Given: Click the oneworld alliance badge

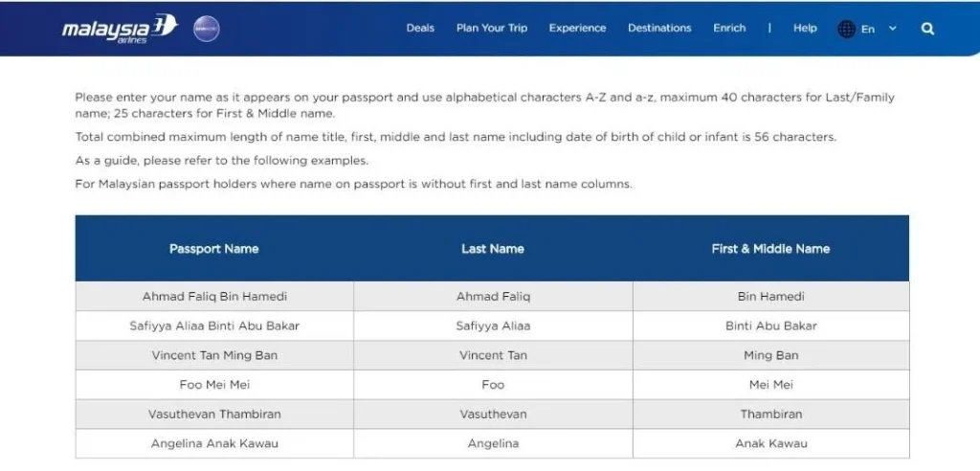Looking at the screenshot, I should [207, 29].
